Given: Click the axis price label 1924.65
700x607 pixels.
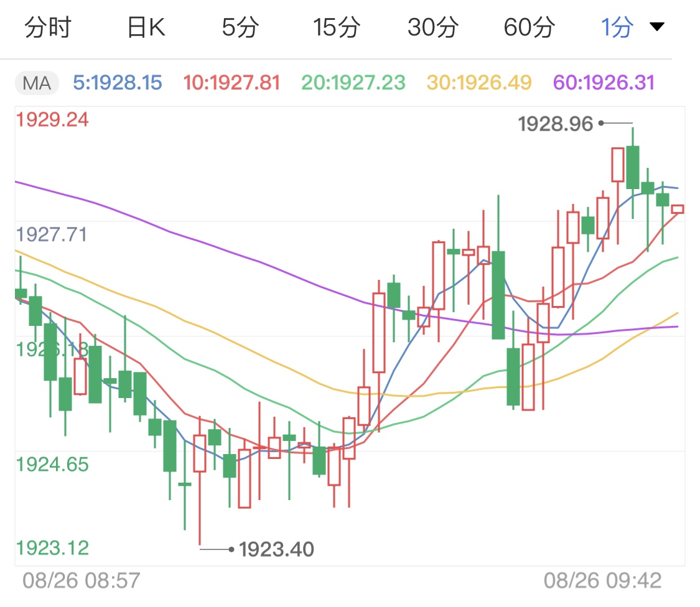Looking at the screenshot, I should 52,465.
